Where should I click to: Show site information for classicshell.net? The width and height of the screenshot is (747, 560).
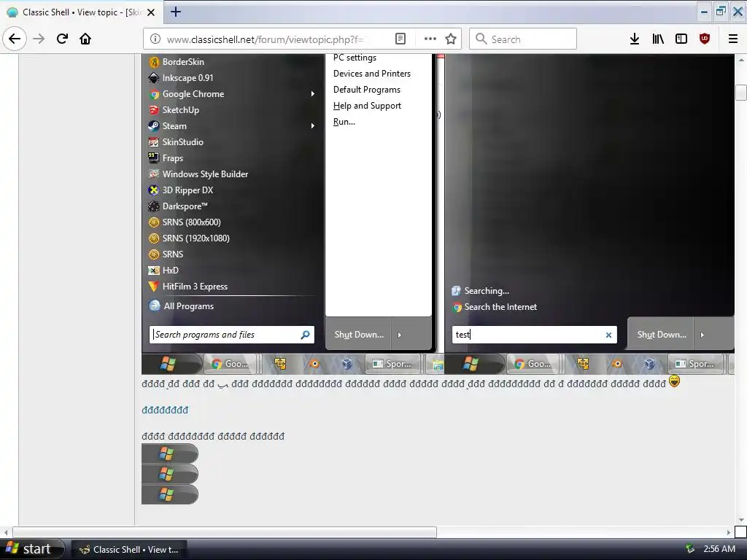[x=155, y=39]
